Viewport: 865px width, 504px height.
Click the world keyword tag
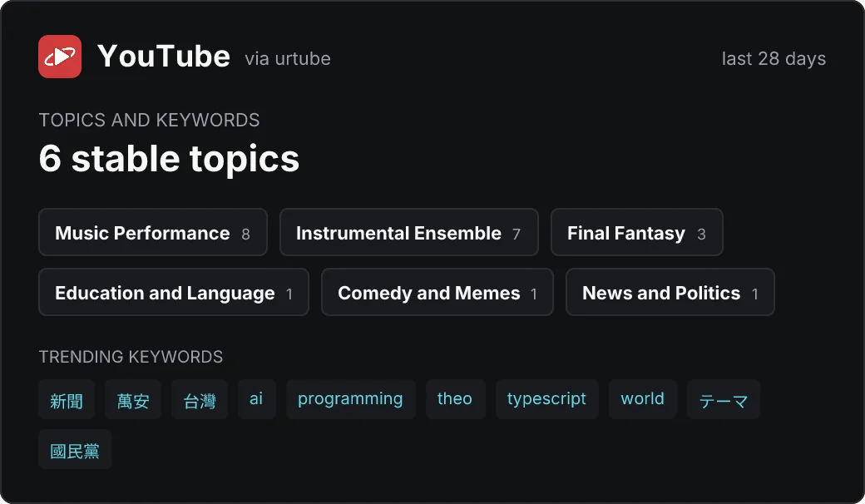tap(643, 399)
